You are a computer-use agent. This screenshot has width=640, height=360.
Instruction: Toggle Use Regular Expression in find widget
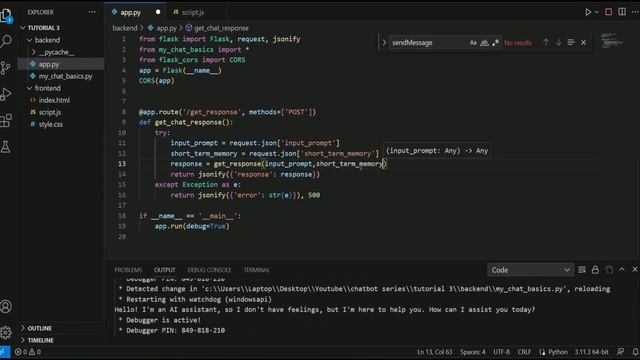click(x=495, y=42)
